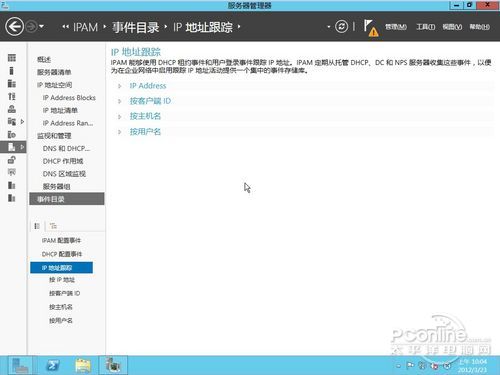
Task: Open the 工具(T) menu
Action: coord(425,27)
